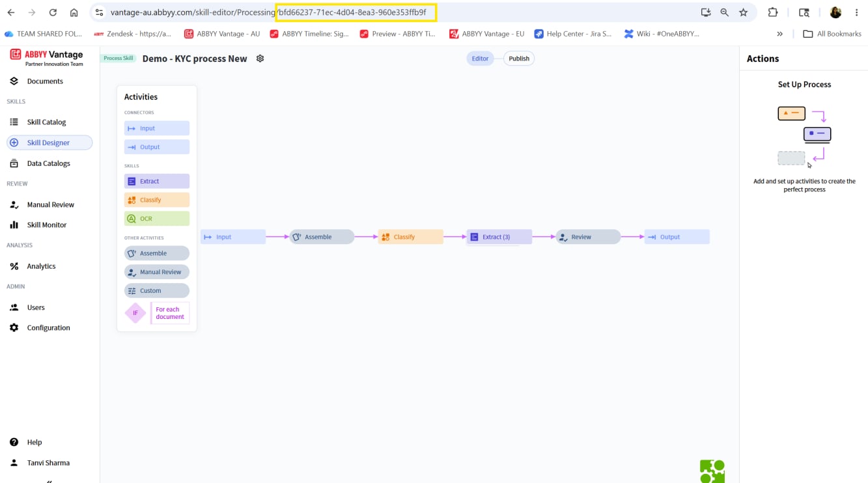Open skill settings gear next to title
868x483 pixels.
pyautogui.click(x=260, y=59)
